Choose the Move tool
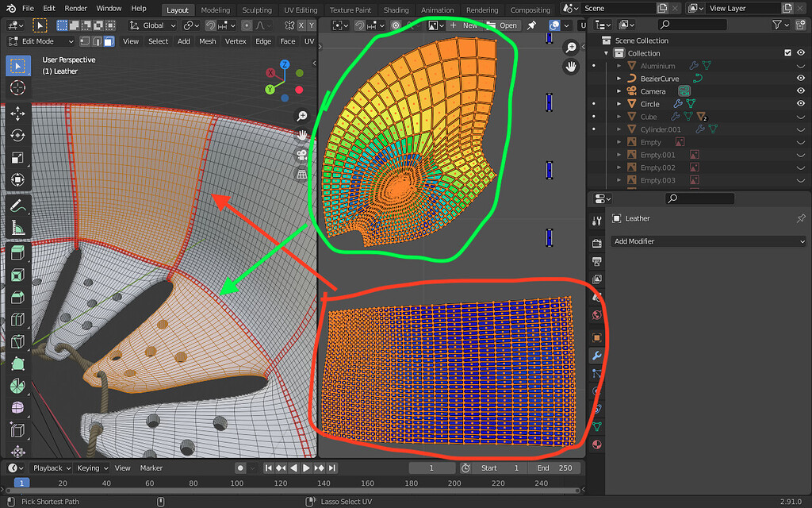The width and height of the screenshot is (812, 508). pos(18,114)
